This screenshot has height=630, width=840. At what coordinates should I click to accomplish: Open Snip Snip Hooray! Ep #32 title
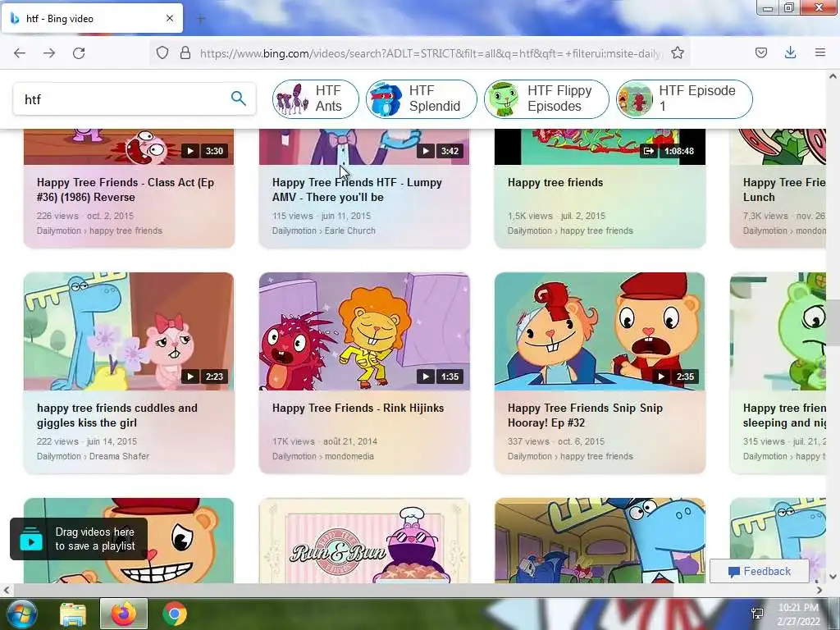pos(585,415)
